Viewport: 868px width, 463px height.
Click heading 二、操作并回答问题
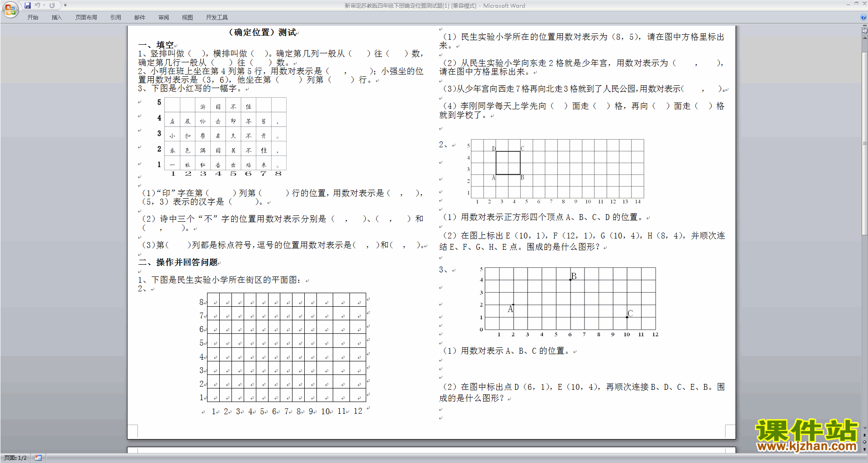pos(178,262)
